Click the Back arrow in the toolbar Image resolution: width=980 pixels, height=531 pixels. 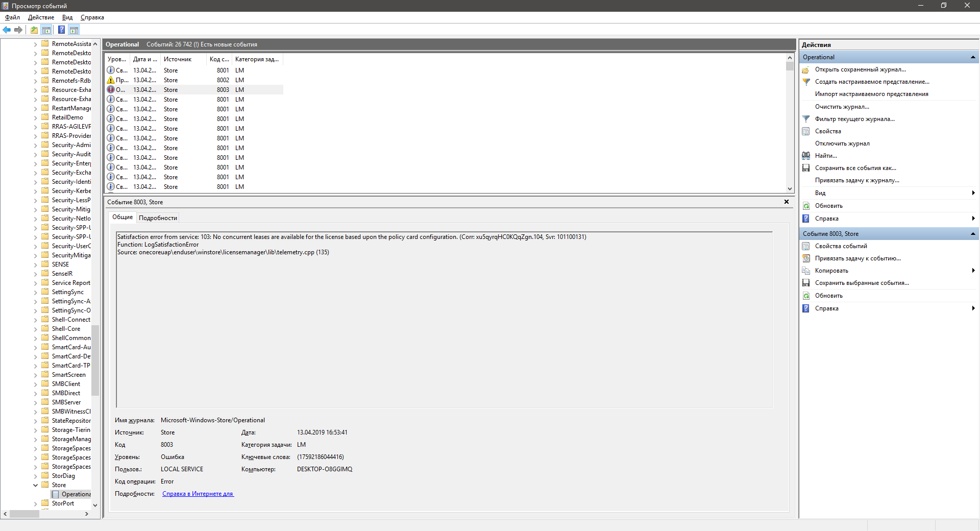pos(7,30)
